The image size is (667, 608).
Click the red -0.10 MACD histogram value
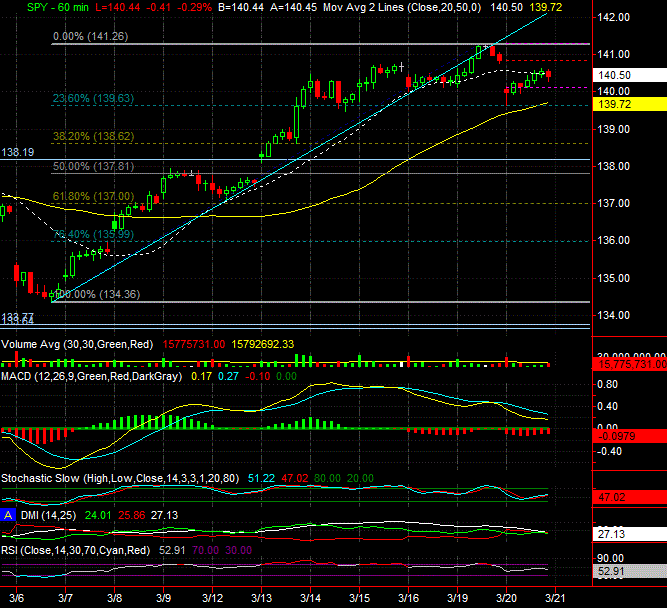coord(257,376)
